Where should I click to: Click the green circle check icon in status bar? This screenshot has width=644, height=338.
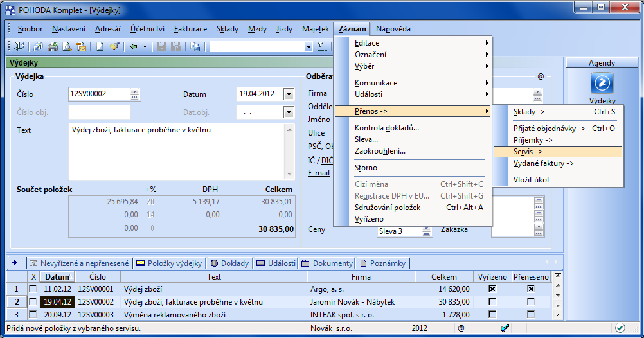620,328
